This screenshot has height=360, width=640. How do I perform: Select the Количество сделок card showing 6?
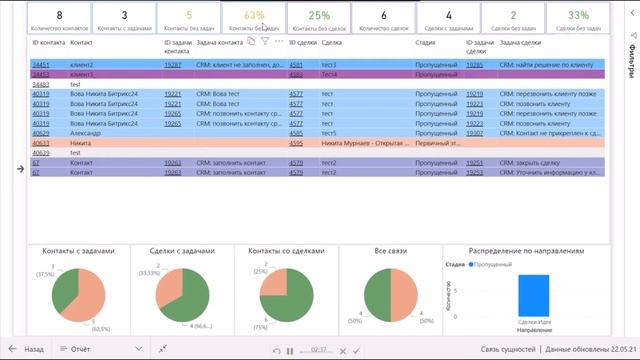click(384, 18)
